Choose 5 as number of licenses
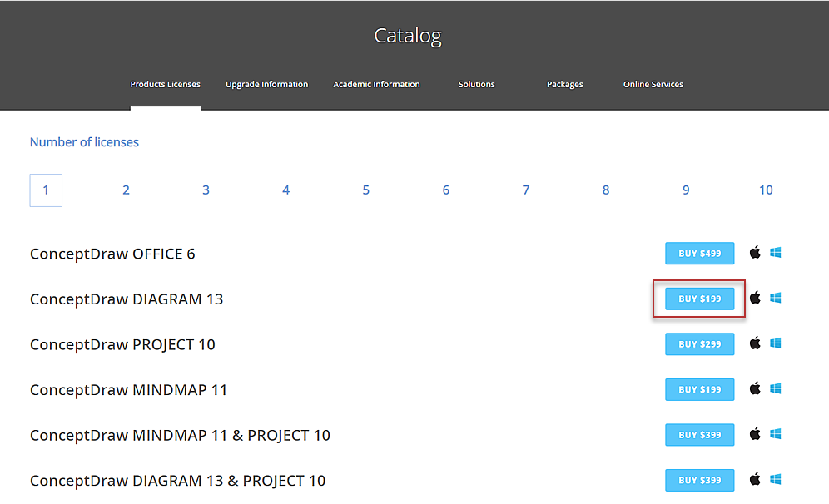 [x=365, y=190]
